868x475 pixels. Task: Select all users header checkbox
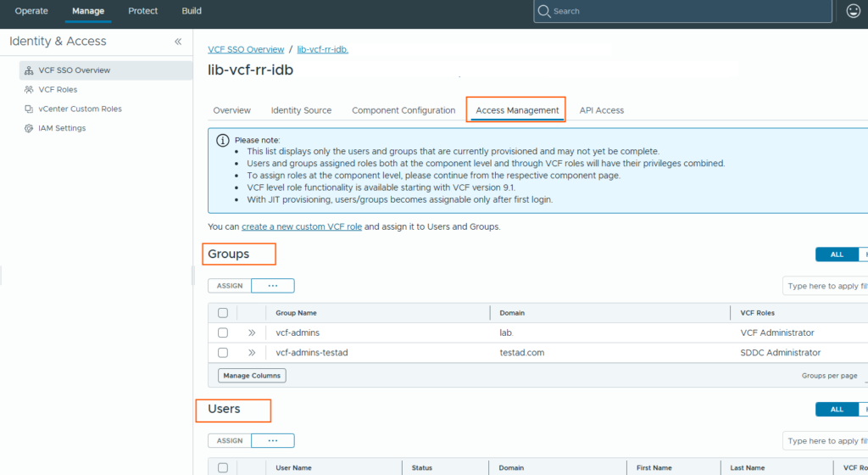[223, 468]
